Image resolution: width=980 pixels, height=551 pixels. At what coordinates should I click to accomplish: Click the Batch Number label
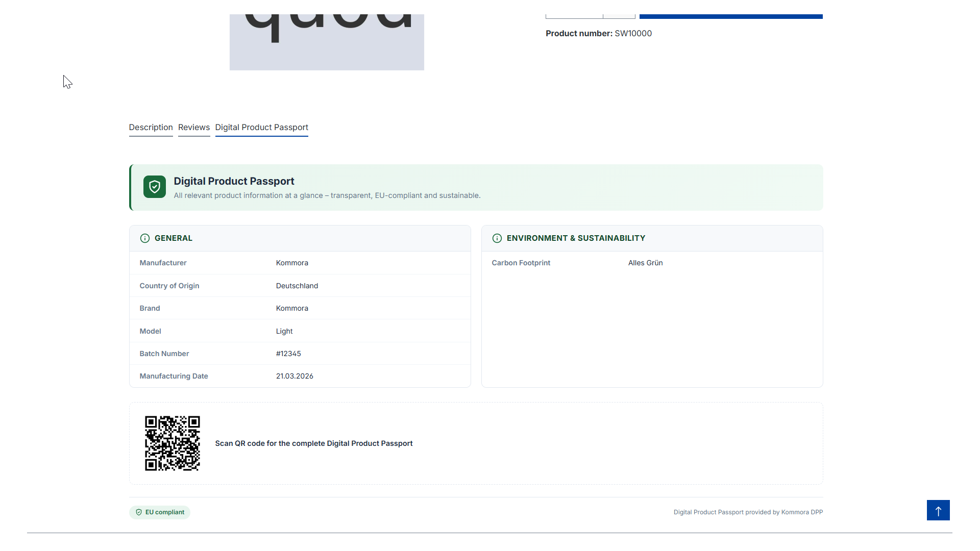pos(164,354)
